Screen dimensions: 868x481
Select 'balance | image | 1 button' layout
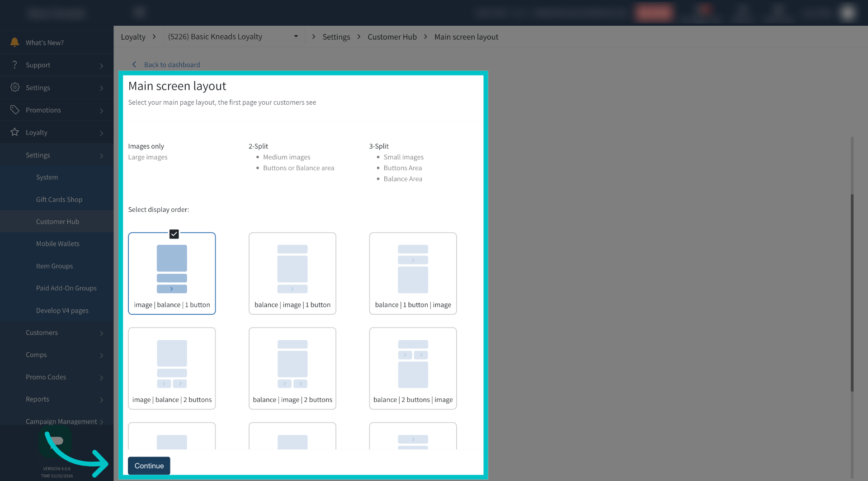point(292,273)
